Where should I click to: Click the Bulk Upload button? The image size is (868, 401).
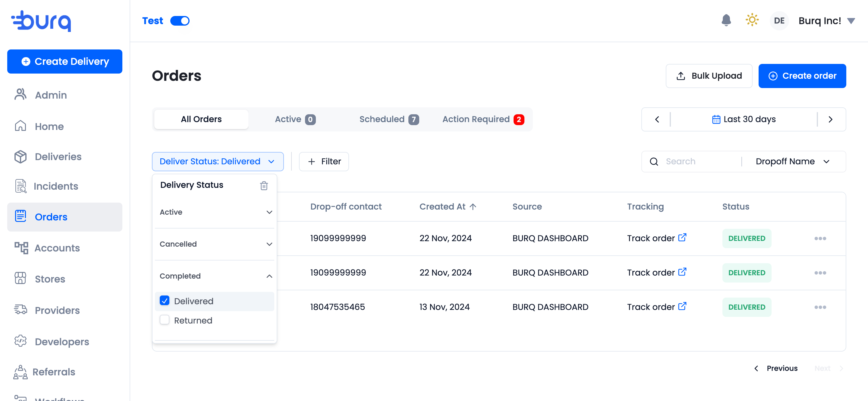point(709,76)
